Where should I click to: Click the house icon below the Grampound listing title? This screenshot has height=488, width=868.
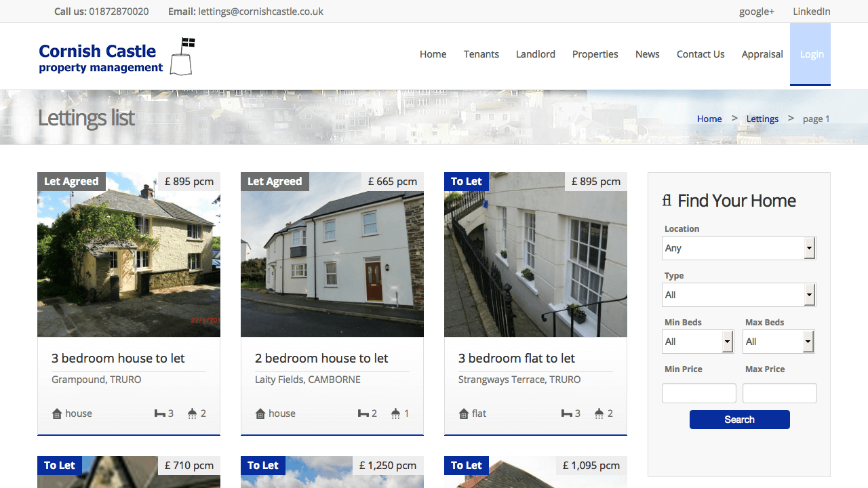[x=57, y=413]
